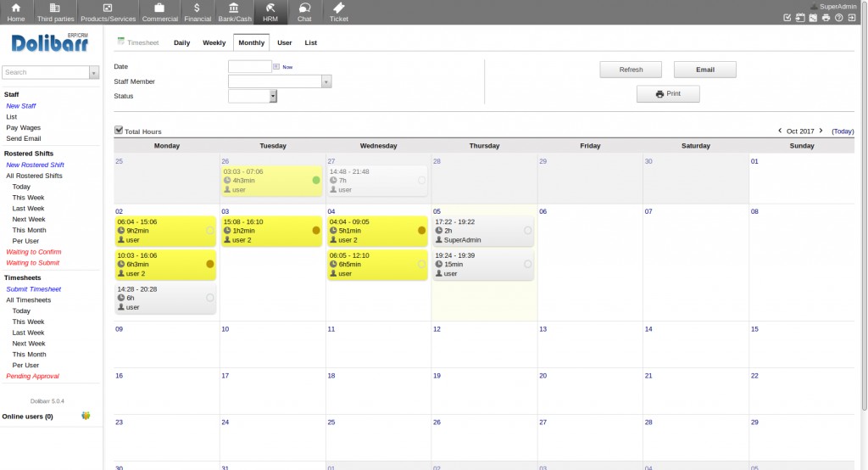
Task: Toggle status circle on 19:24 - 19:39 shift
Action: [x=527, y=264]
